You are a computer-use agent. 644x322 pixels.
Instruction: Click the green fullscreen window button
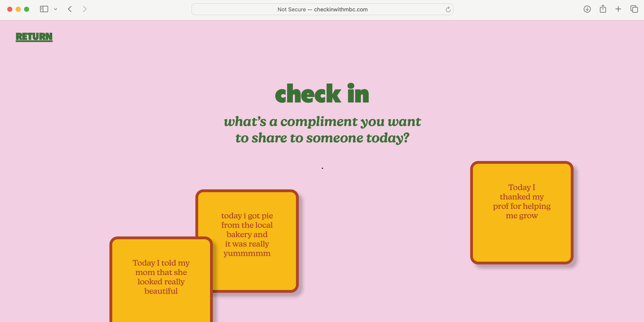coord(27,9)
